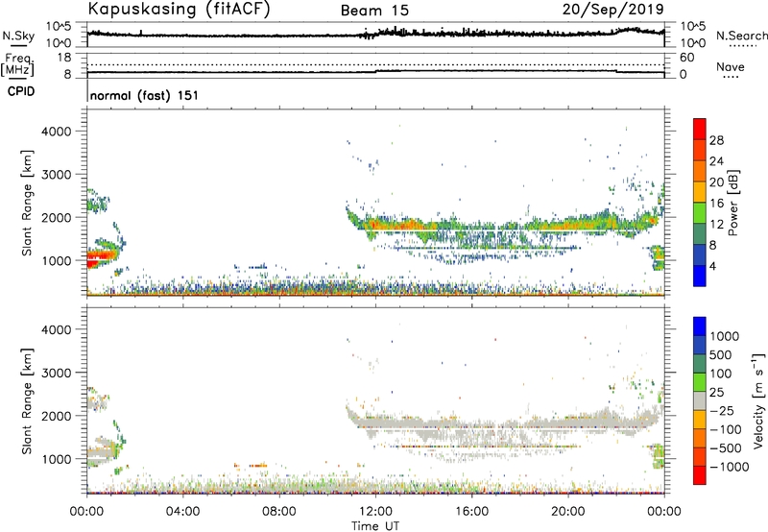
Task: Click the power colorbar blue bottom segment
Action: tap(700, 276)
